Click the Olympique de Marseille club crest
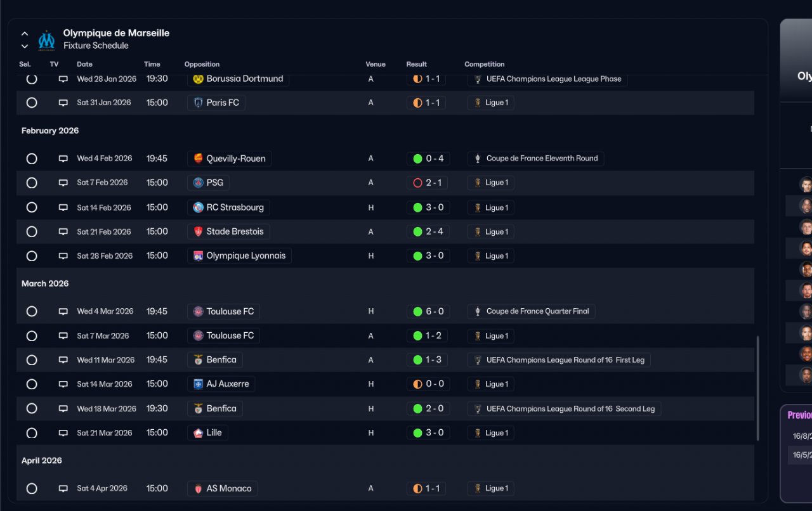The width and height of the screenshot is (812, 511). click(x=46, y=40)
